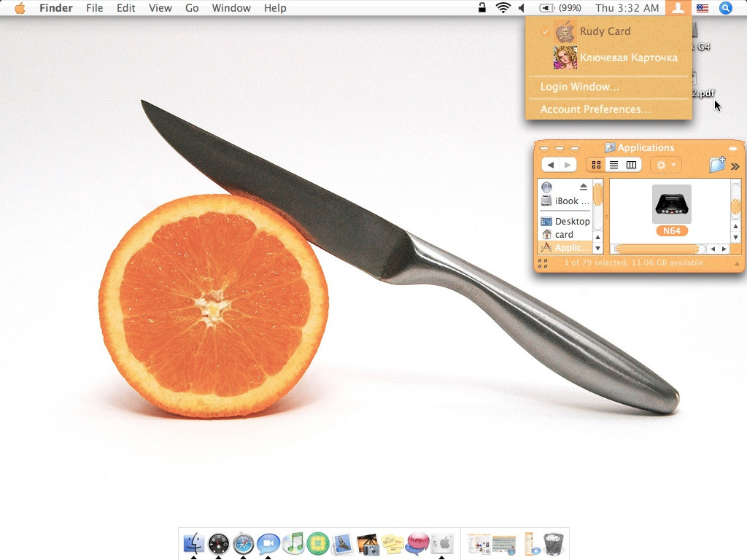
Task: Click content pane scroll down arrow
Action: click(x=735, y=237)
